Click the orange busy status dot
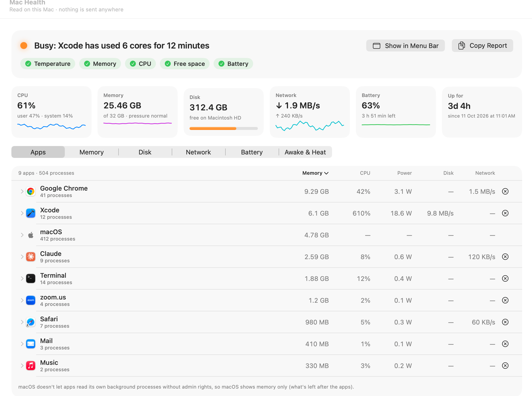 coord(24,46)
